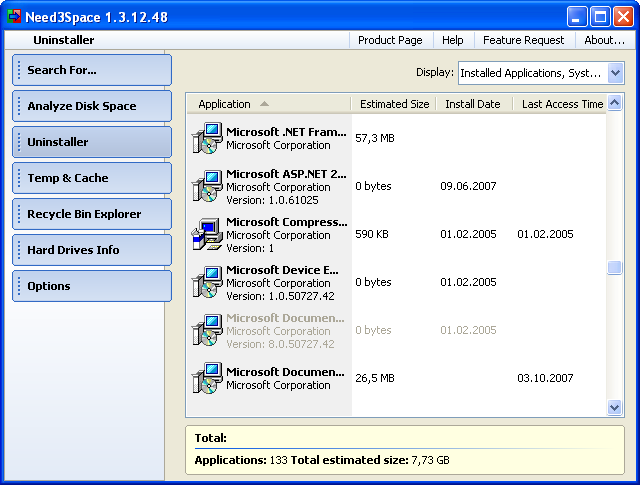
Task: Open the Options section
Action: 92,286
